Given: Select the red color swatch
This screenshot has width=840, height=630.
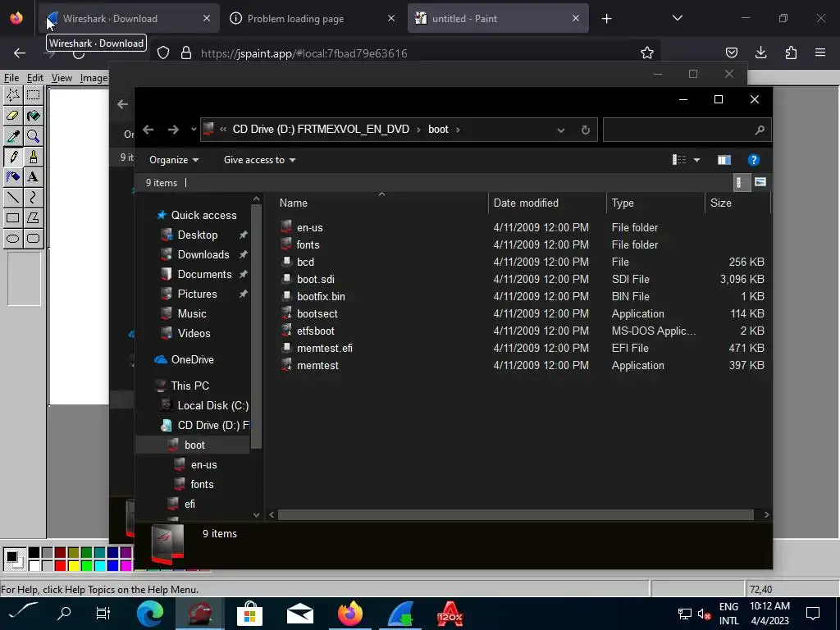Looking at the screenshot, I should (x=60, y=566).
